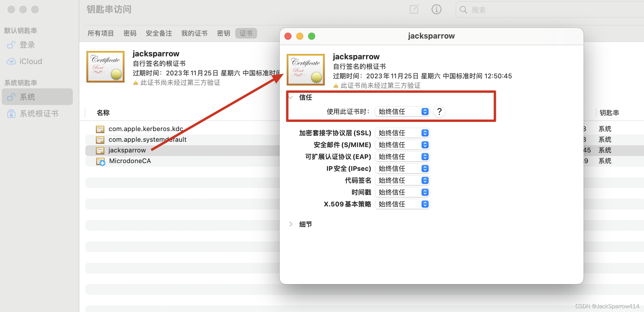Switch to the 我的证书 tab
The width and height of the screenshot is (644, 312).
(x=194, y=33)
